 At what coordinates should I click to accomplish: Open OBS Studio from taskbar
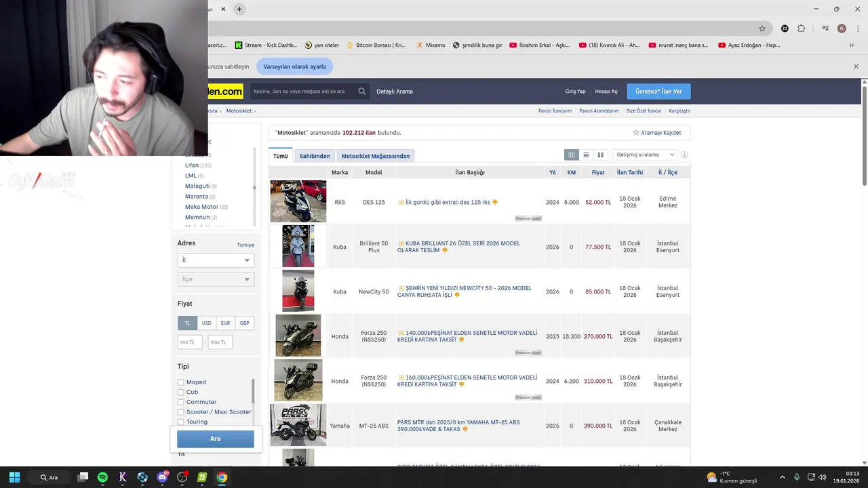click(x=182, y=477)
